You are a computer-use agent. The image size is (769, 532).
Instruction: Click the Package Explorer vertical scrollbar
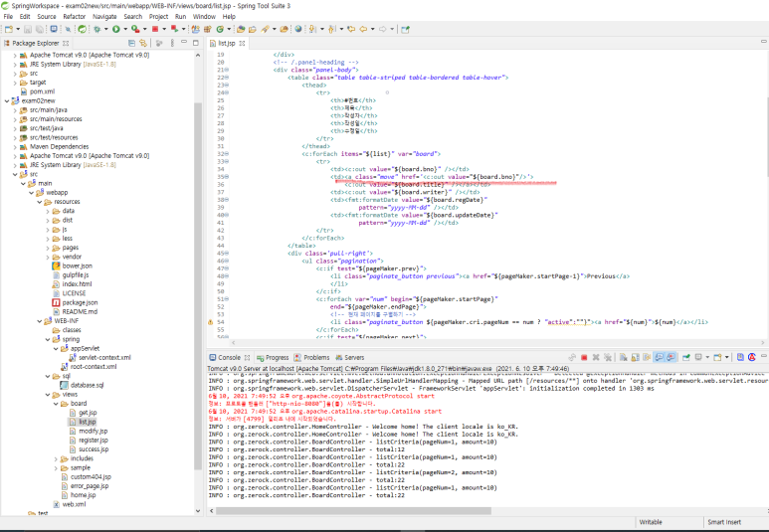[x=198, y=286]
